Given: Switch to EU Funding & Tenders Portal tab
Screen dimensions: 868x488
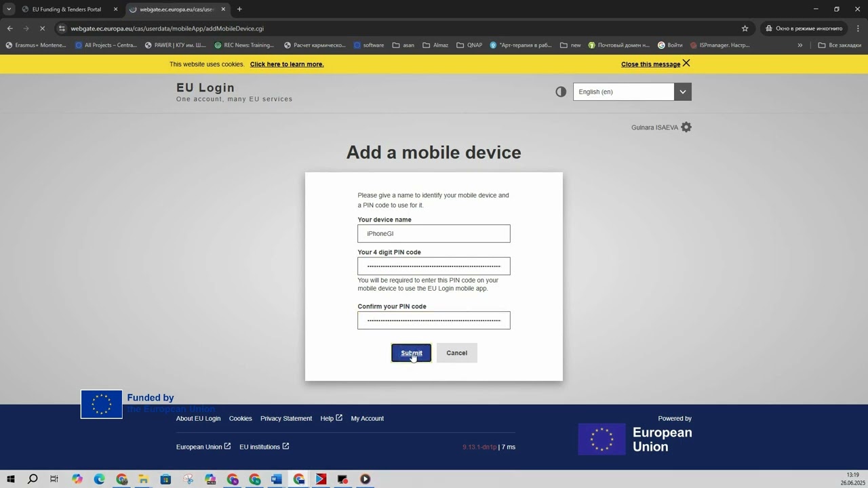Looking at the screenshot, I should pyautogui.click(x=66, y=9).
